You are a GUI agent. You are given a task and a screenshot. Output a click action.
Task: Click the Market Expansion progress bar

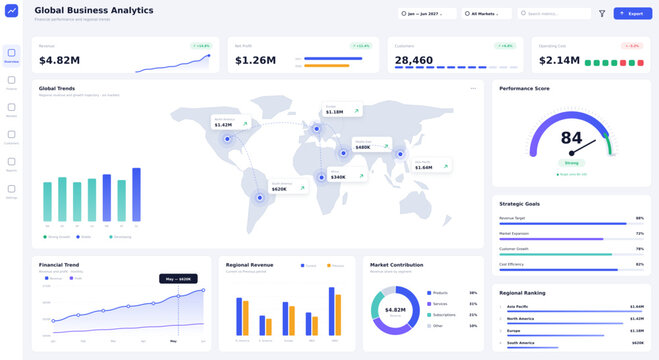click(x=571, y=239)
